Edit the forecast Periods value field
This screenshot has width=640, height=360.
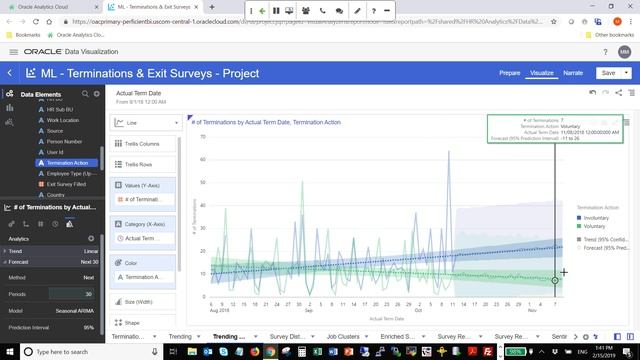(71, 294)
